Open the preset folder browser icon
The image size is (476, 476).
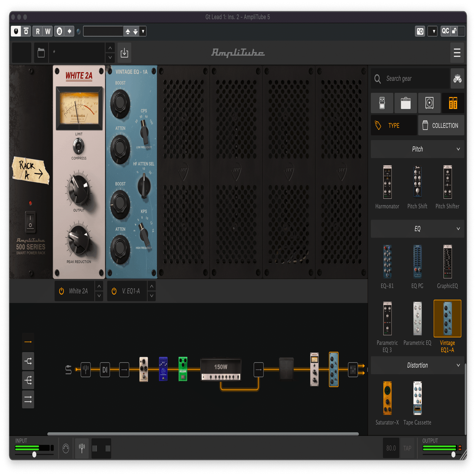41,53
